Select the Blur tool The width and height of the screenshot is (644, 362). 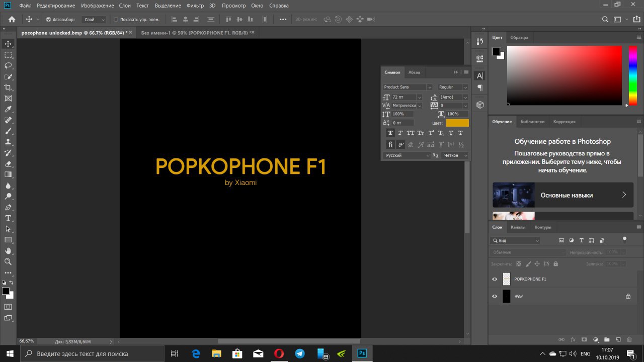(8, 186)
